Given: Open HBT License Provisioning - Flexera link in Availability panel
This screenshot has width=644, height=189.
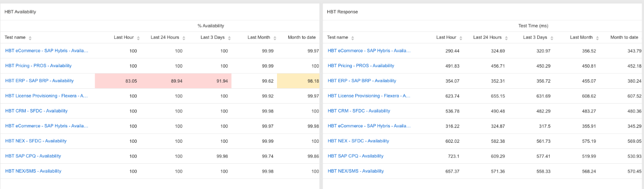Looking at the screenshot, I should pos(46,96).
